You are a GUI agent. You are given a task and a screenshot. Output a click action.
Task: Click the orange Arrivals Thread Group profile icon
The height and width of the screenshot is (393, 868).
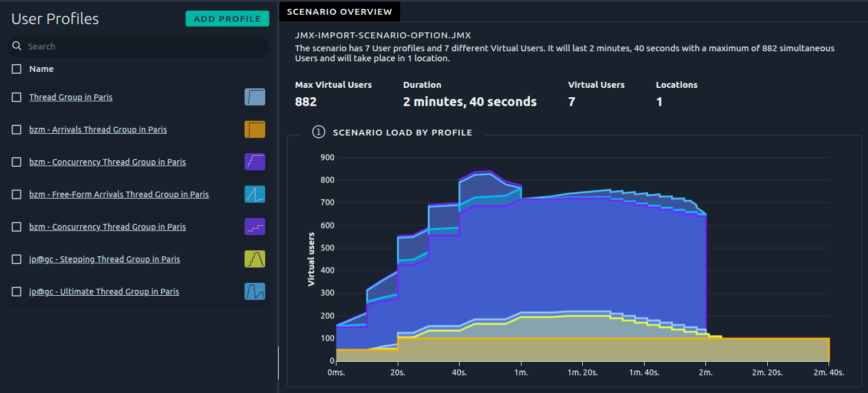255,130
